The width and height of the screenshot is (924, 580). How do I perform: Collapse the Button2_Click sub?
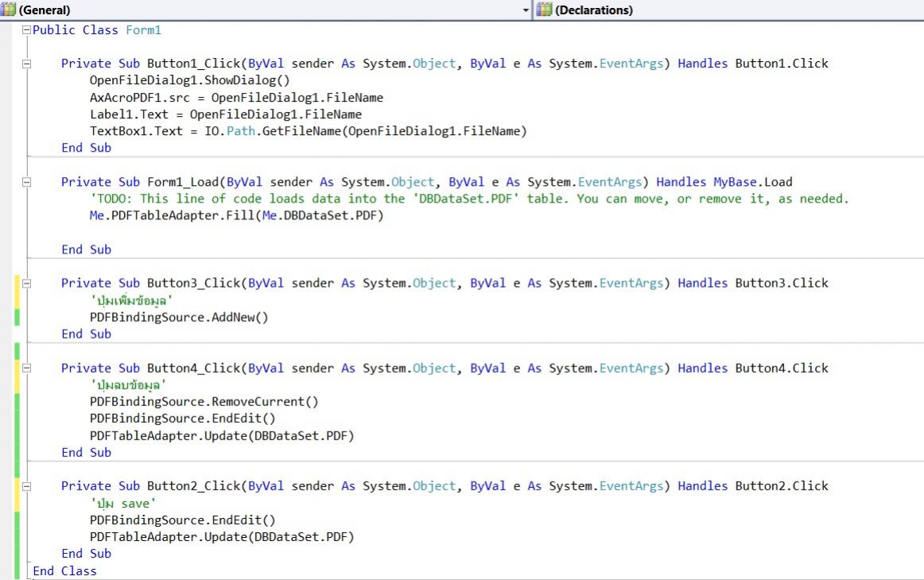(26, 486)
